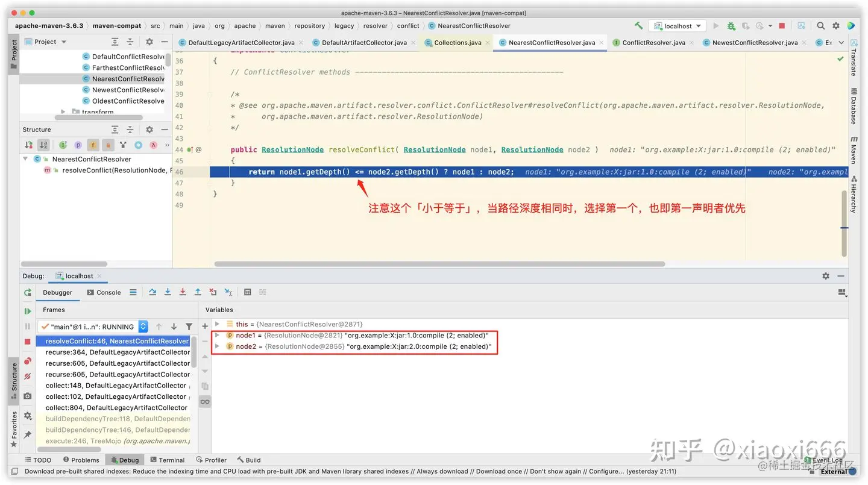Click the red Force Step Into icon
The width and height of the screenshot is (868, 485).
(x=183, y=292)
